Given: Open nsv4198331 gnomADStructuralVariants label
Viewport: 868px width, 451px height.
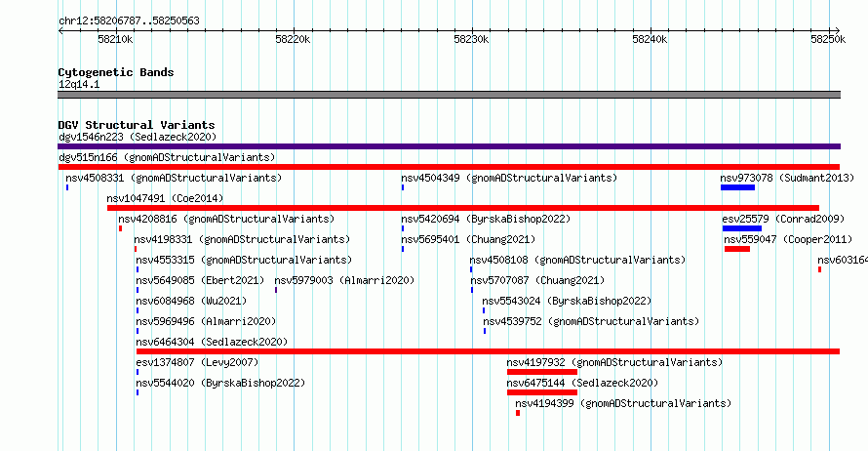Looking at the screenshot, I should (x=242, y=239).
